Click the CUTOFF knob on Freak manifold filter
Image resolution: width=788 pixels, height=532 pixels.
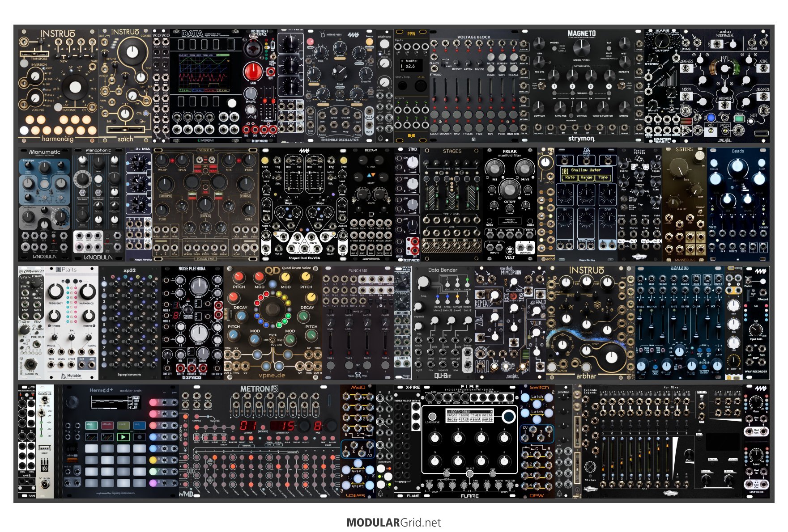[x=510, y=189]
